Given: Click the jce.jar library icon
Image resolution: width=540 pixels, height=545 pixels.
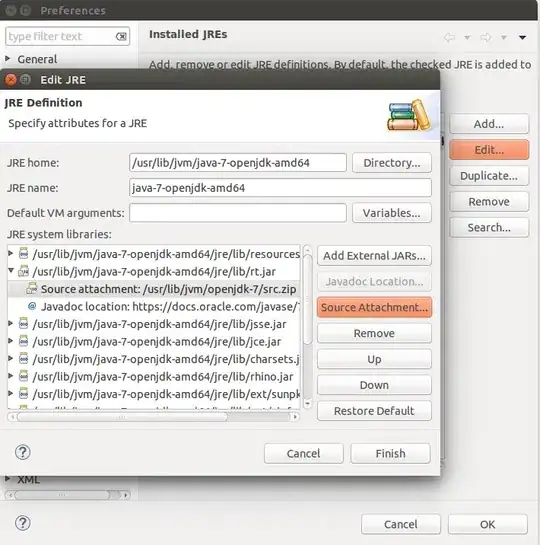Looking at the screenshot, I should pyautogui.click(x=23, y=341).
